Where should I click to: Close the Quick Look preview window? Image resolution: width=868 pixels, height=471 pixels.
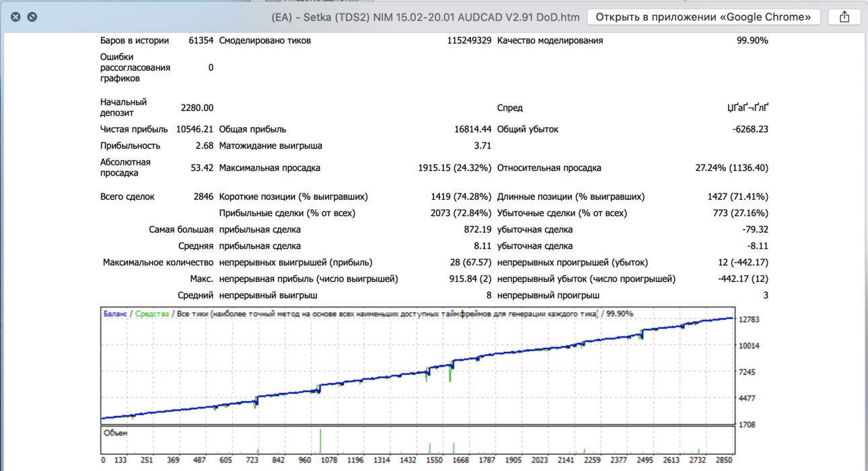pyautogui.click(x=15, y=17)
